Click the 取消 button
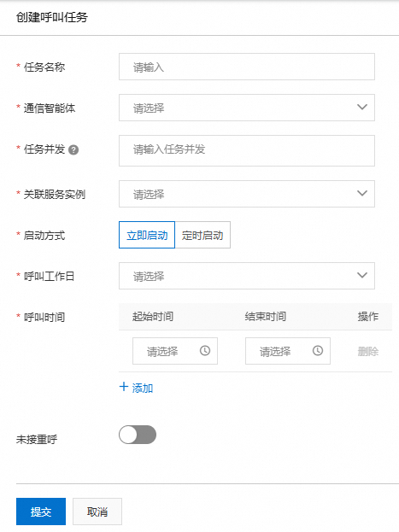 (97, 512)
